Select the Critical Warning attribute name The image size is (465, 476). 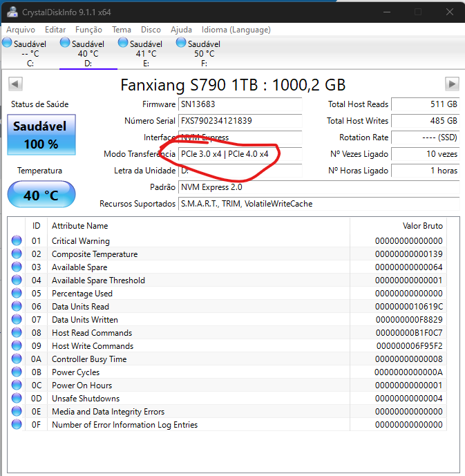coord(81,240)
